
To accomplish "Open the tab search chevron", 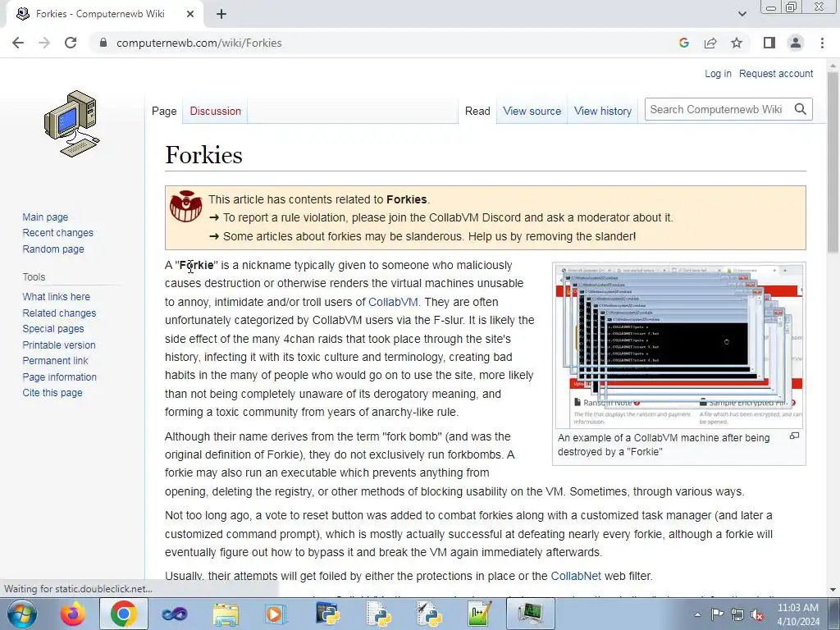I will point(742,14).
